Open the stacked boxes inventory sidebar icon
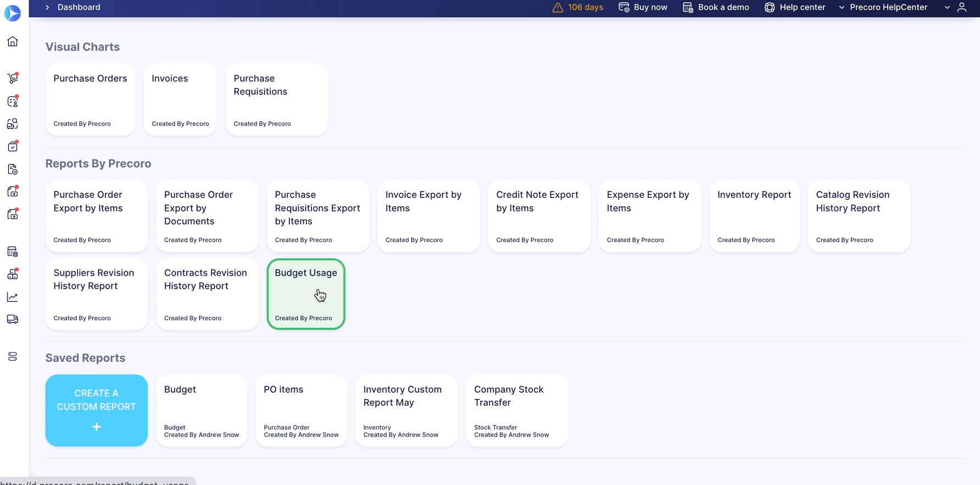Viewport: 980px width, 485px height. (13, 274)
